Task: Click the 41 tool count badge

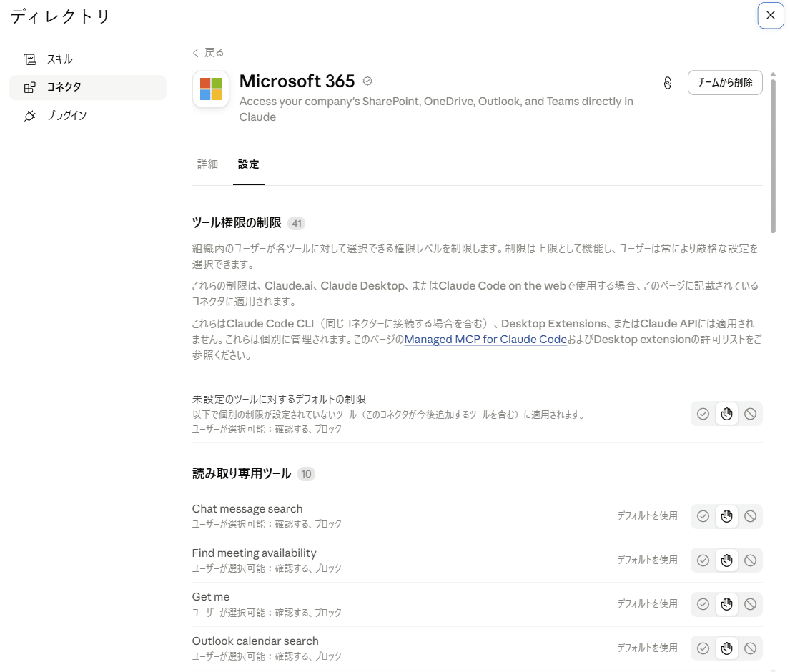Action: 296,224
